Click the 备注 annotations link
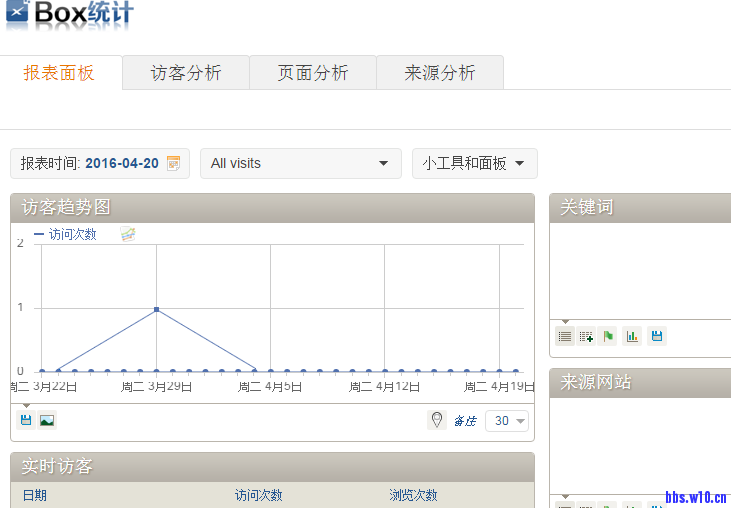The width and height of the screenshot is (731, 508). tap(464, 421)
